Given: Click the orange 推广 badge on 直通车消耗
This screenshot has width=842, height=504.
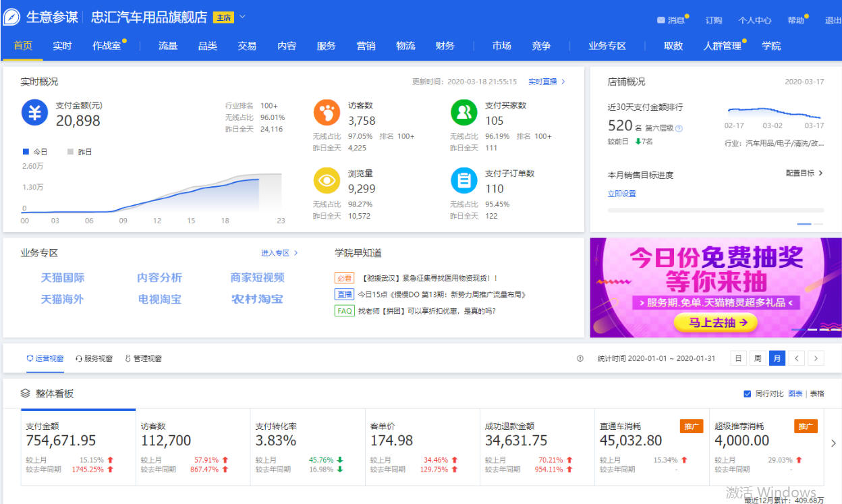Looking at the screenshot, I should [x=692, y=426].
